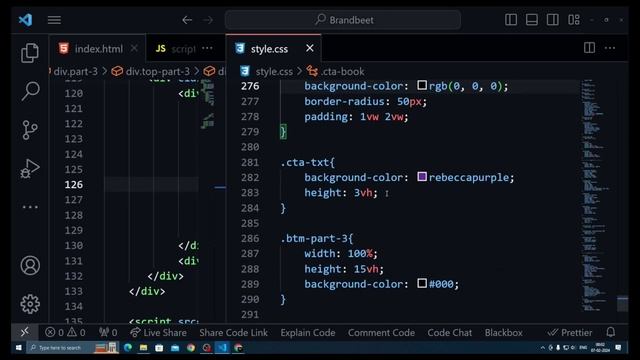Select div.part-3 in the breadcrumb
Viewport: 640px width, 360px height.
click(75, 71)
